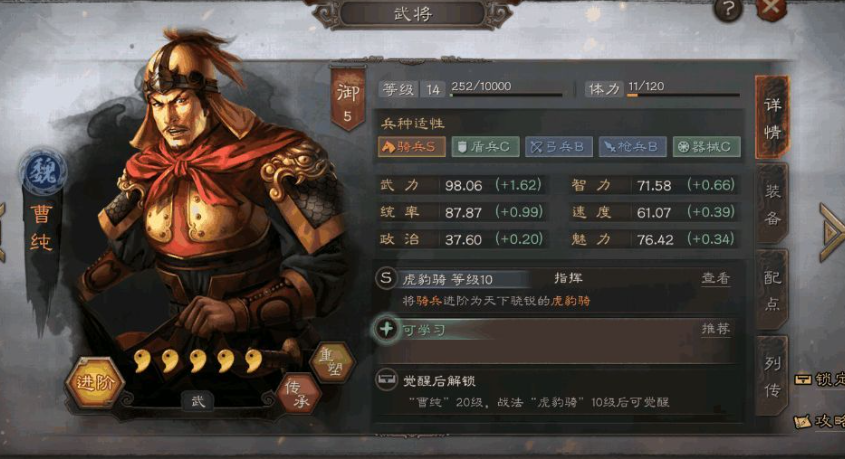Select the 器械C troop aptitude
Image resolution: width=845 pixels, height=459 pixels.
[707, 147]
